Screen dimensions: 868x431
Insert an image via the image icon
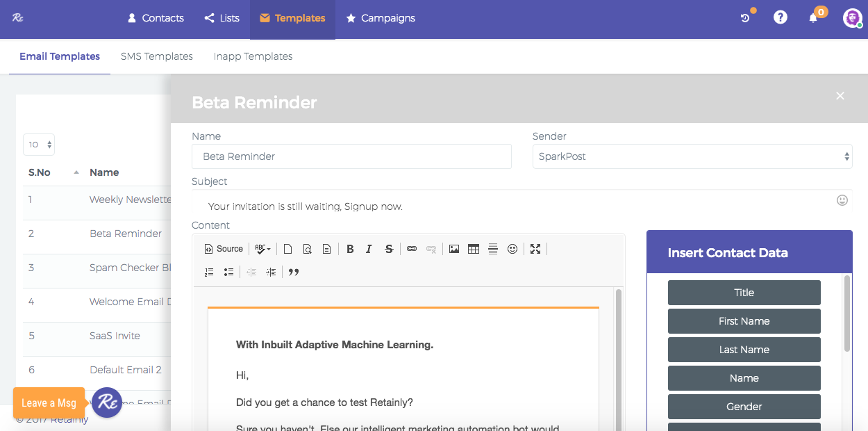(454, 249)
